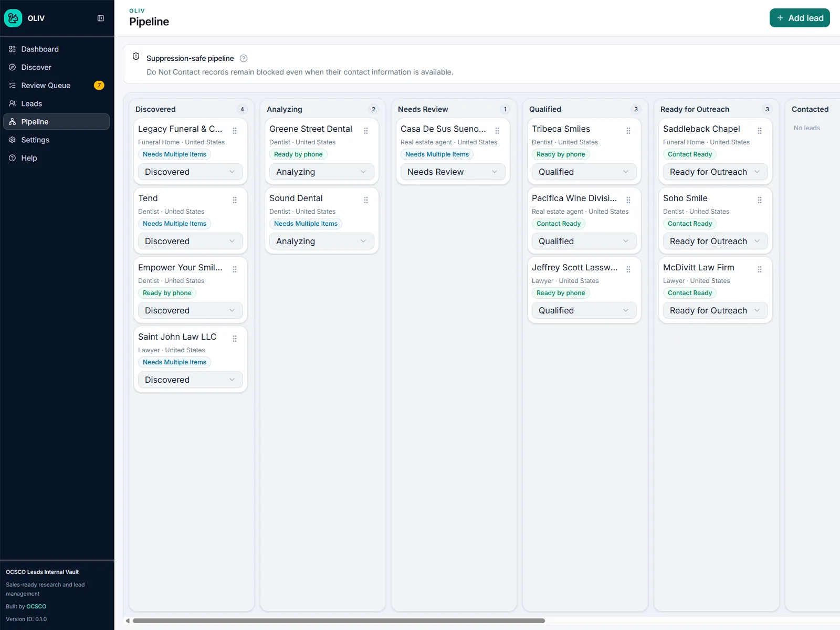
Task: Open stage dropdown on Saint John Law LLC
Action: coord(191,380)
